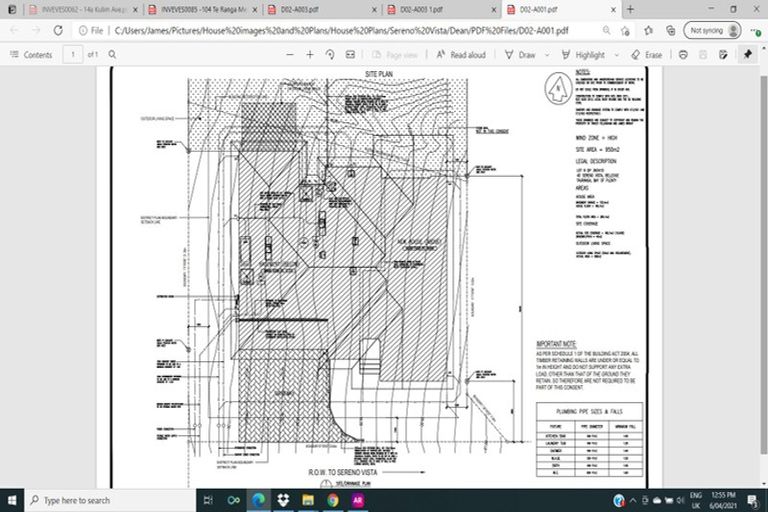The image size is (768, 512).
Task: Toggle the Contents sidebar
Action: click(31, 55)
